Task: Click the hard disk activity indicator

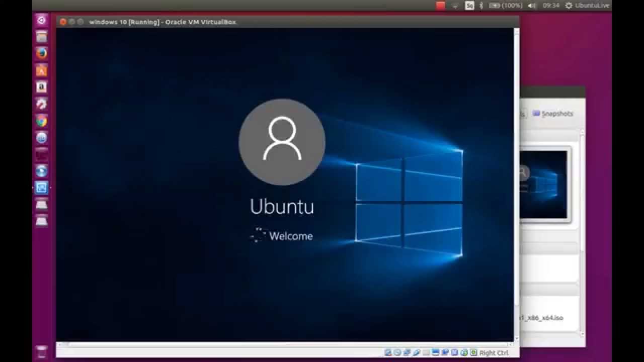Action: (388, 352)
